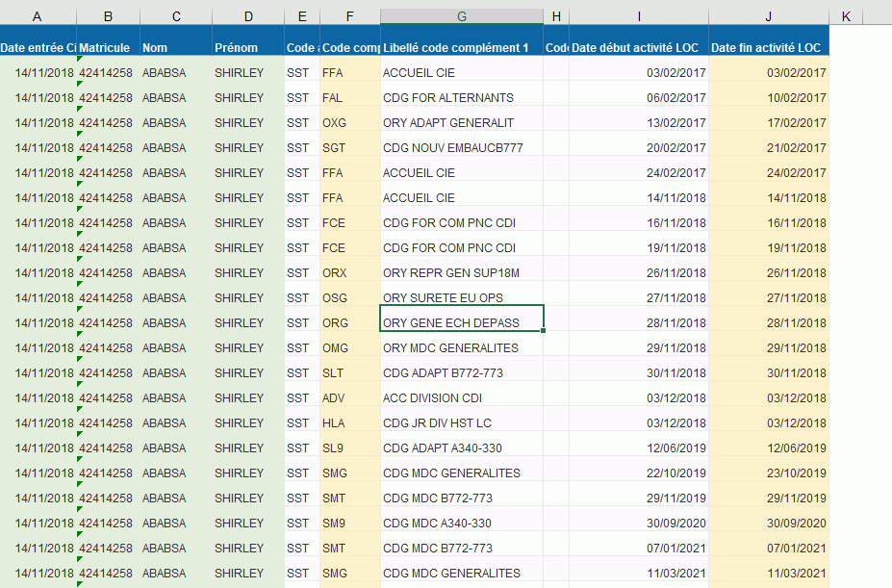Select the end date cell '10/02/2017'
This screenshot has width=892, height=588.
pos(768,97)
